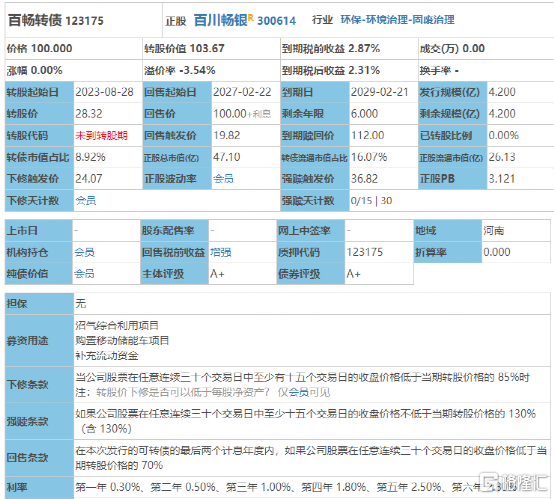554x499 pixels.
Task: Click the 下修条款 header cell
Action: [39, 384]
